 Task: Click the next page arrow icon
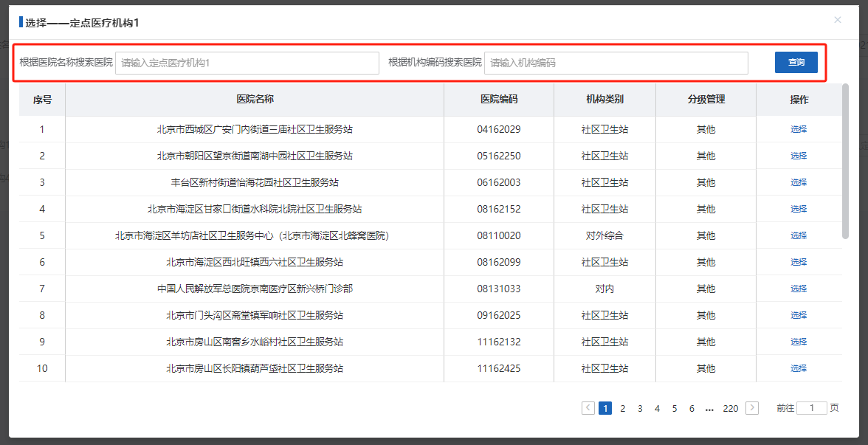pyautogui.click(x=751, y=407)
